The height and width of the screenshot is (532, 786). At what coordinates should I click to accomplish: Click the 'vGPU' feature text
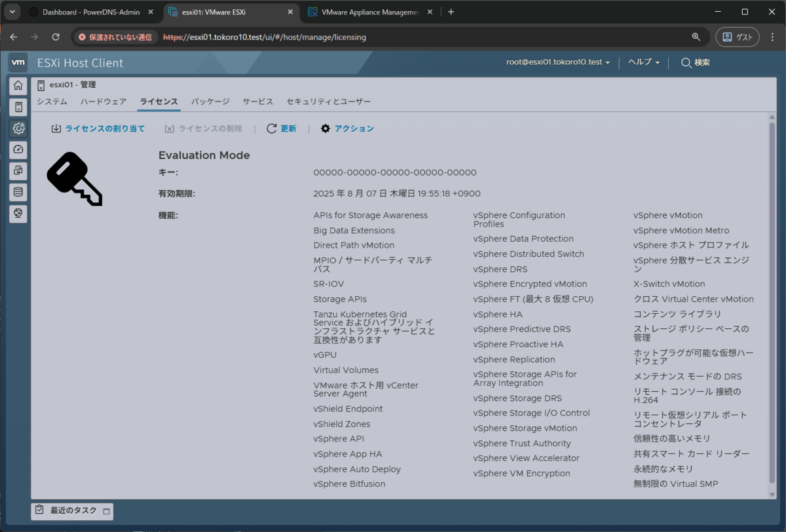click(325, 355)
